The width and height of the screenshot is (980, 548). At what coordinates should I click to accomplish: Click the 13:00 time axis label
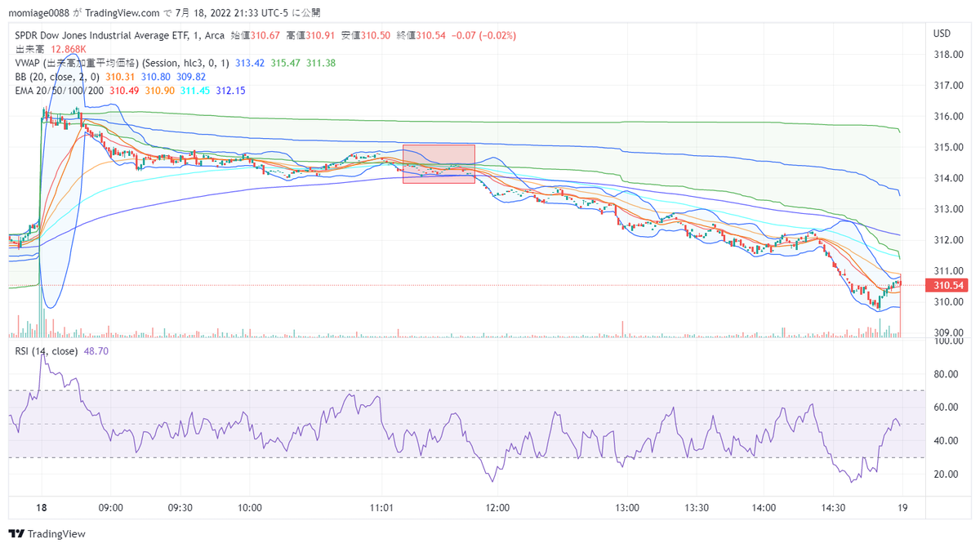627,507
